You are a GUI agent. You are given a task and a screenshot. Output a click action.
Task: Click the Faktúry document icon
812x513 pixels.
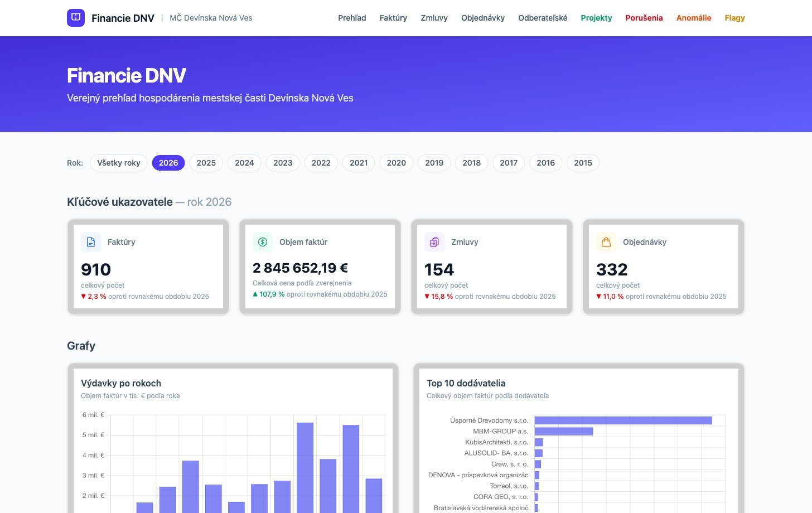(x=91, y=242)
